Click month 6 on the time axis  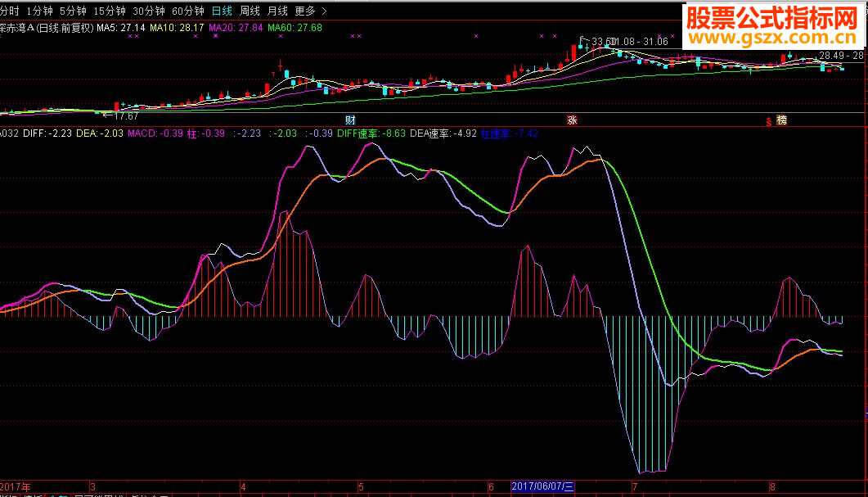(491, 487)
